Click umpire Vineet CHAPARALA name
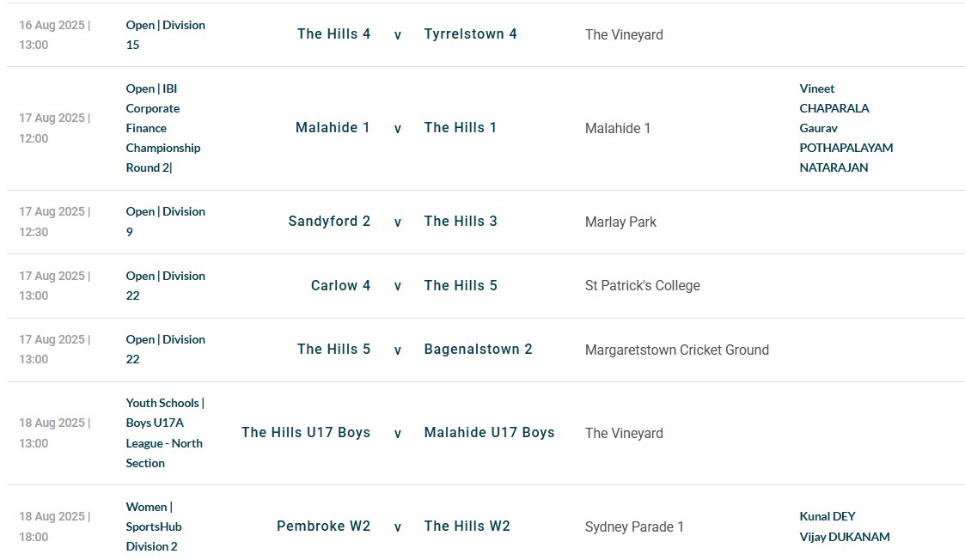Image resolution: width=965 pixels, height=560 pixels. [834, 99]
